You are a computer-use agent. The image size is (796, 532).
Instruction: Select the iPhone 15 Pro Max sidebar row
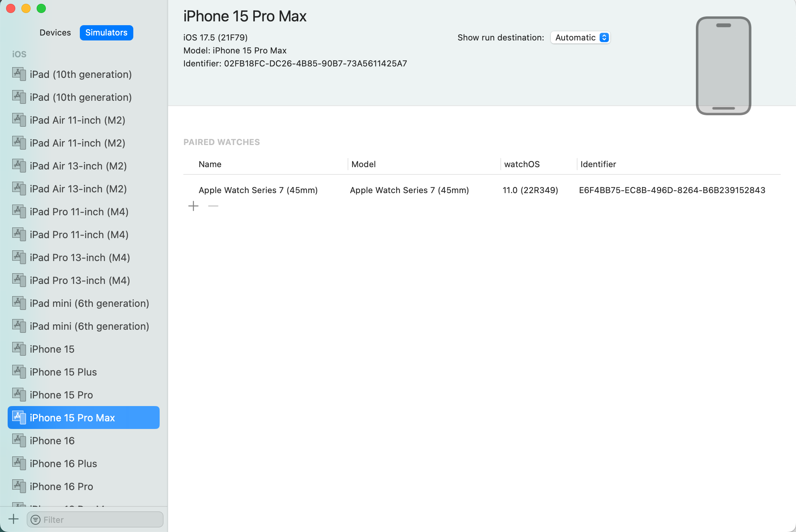click(x=84, y=418)
